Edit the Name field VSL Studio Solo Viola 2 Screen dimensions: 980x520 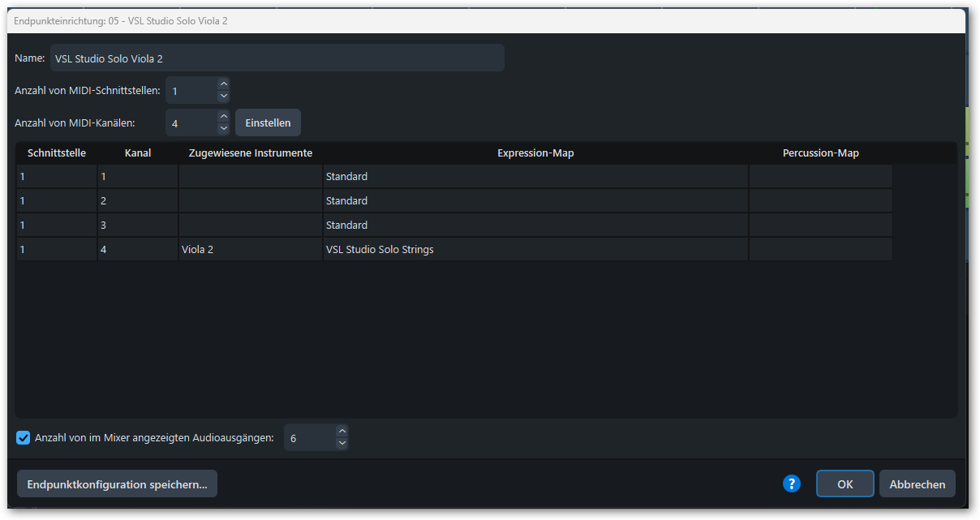[277, 58]
